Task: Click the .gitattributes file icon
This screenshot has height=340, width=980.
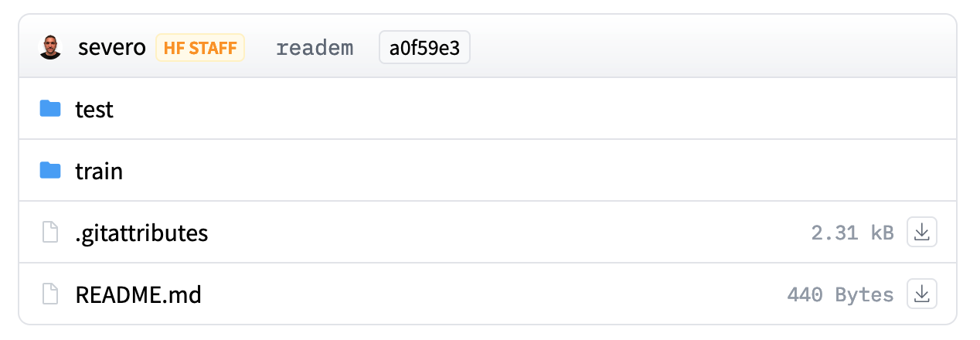Action: pyautogui.click(x=50, y=233)
